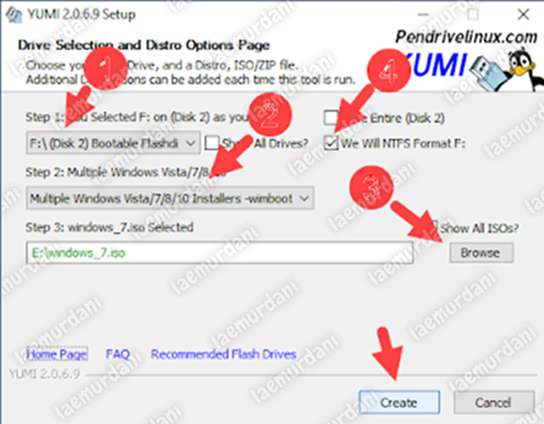Minimize the YUMI Setup window
This screenshot has height=424, width=544.
pyautogui.click(x=423, y=15)
